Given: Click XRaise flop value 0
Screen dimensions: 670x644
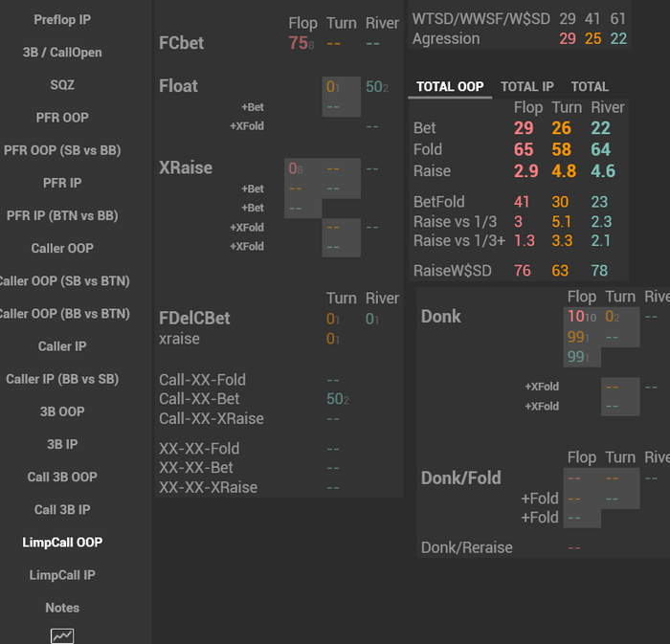Looking at the screenshot, I should click(x=292, y=168).
